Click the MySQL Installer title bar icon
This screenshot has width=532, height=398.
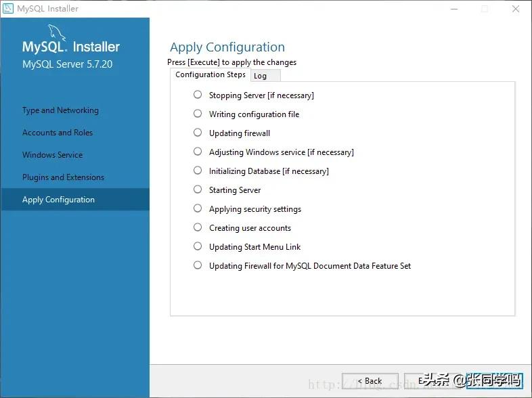[x=7, y=8]
